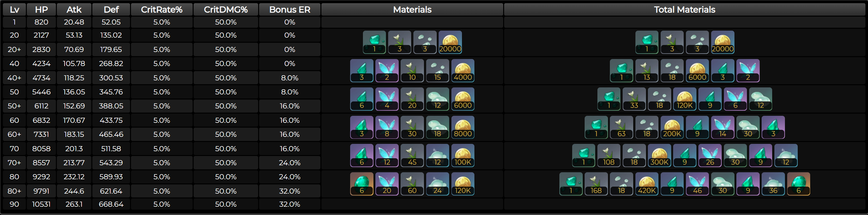Click the slime icon labeled 36 in totals

click(773, 184)
